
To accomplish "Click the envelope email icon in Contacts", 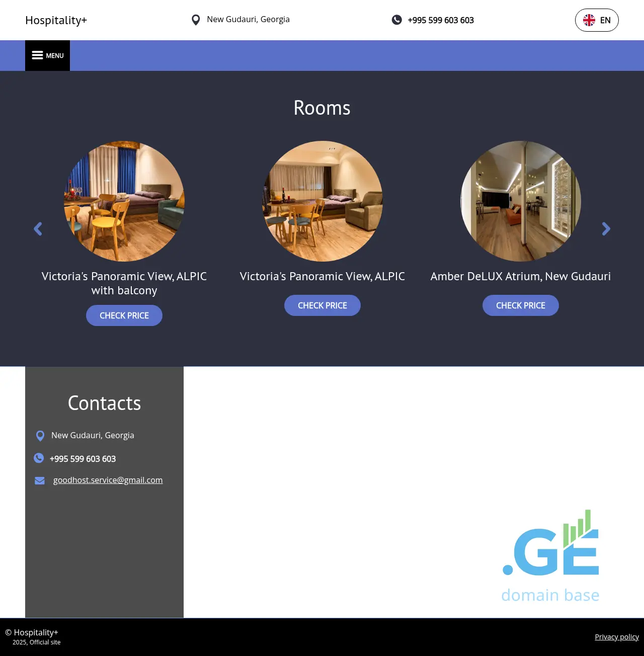I will pyautogui.click(x=40, y=480).
